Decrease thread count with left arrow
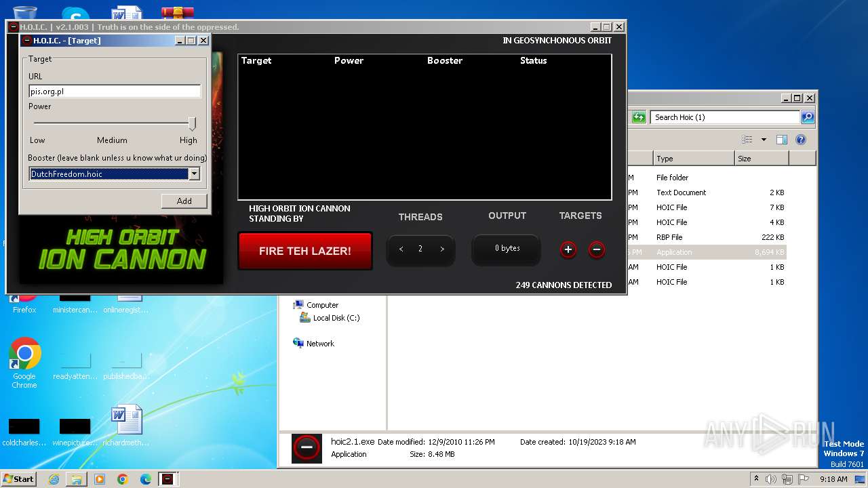The width and height of the screenshot is (868, 488). click(x=401, y=249)
